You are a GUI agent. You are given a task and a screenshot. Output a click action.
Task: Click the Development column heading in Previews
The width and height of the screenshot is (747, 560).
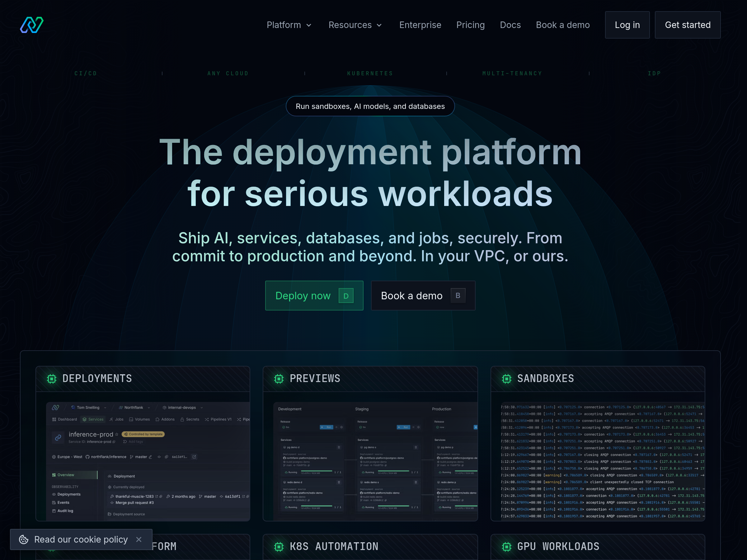click(290, 409)
